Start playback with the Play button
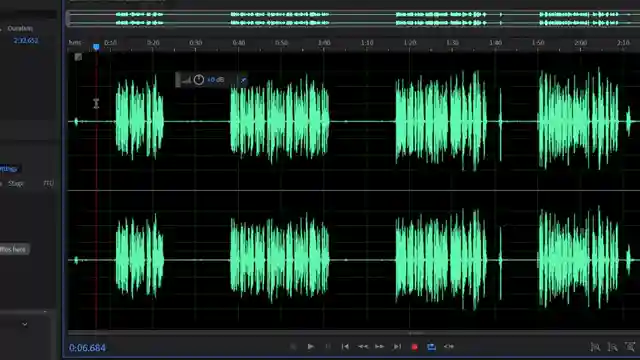This screenshot has width=640, height=360. [311, 347]
